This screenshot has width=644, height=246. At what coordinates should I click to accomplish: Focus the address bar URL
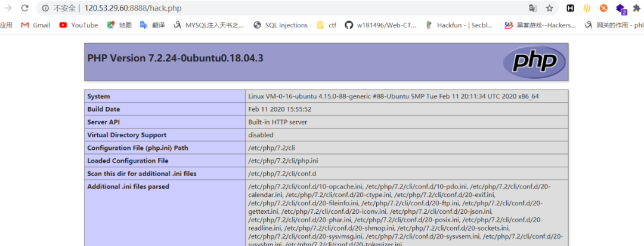(x=133, y=8)
